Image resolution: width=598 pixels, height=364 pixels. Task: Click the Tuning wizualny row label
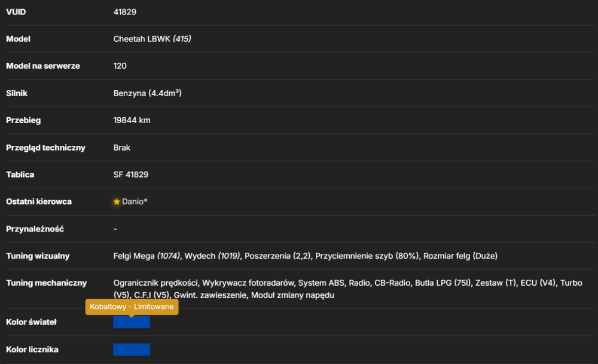[38, 256]
